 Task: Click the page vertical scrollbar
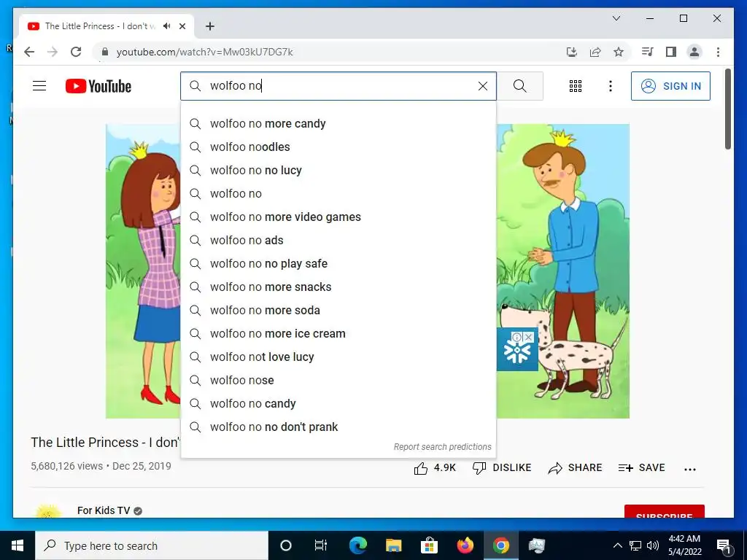click(728, 109)
